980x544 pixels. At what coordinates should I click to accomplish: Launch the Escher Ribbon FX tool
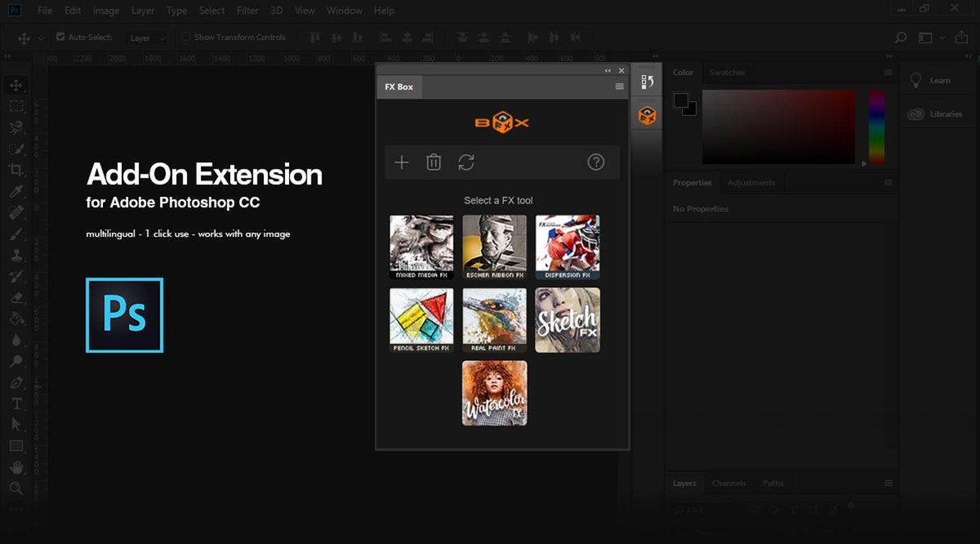pyautogui.click(x=495, y=247)
